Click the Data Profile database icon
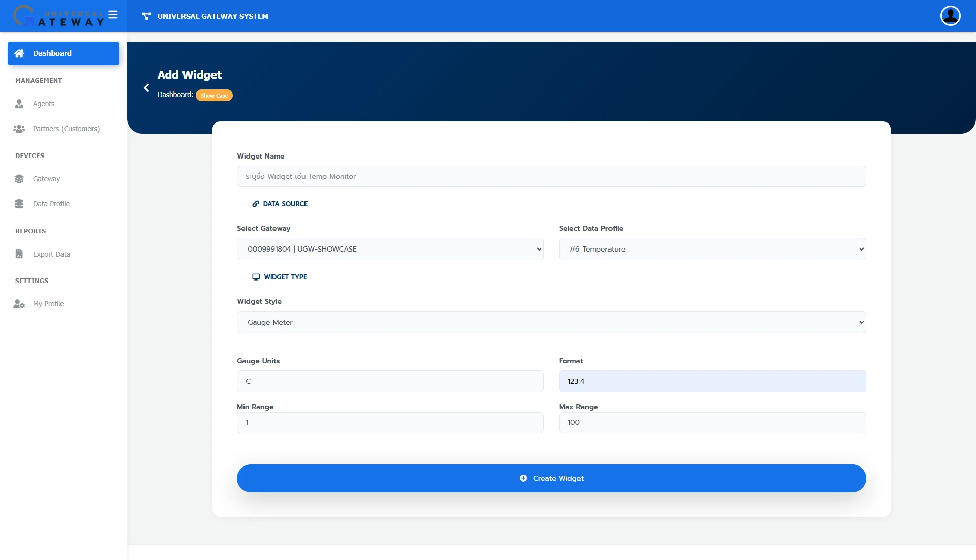This screenshot has width=976, height=560. pyautogui.click(x=19, y=204)
